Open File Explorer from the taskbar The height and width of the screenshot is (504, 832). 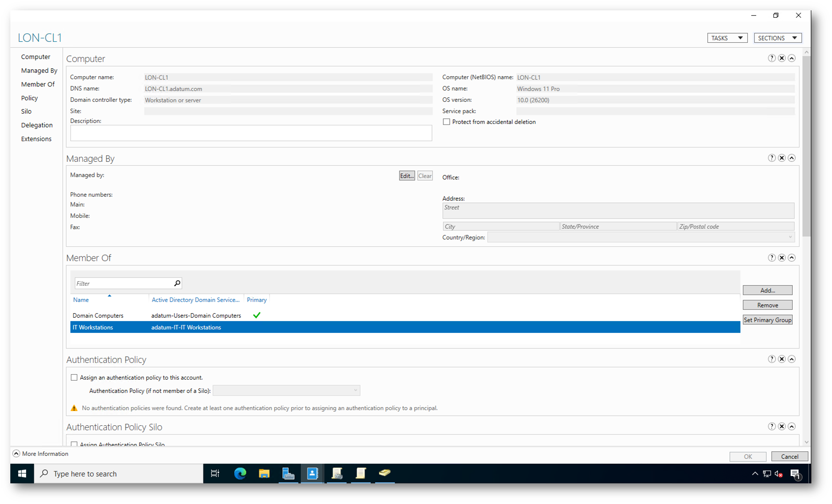(x=264, y=474)
